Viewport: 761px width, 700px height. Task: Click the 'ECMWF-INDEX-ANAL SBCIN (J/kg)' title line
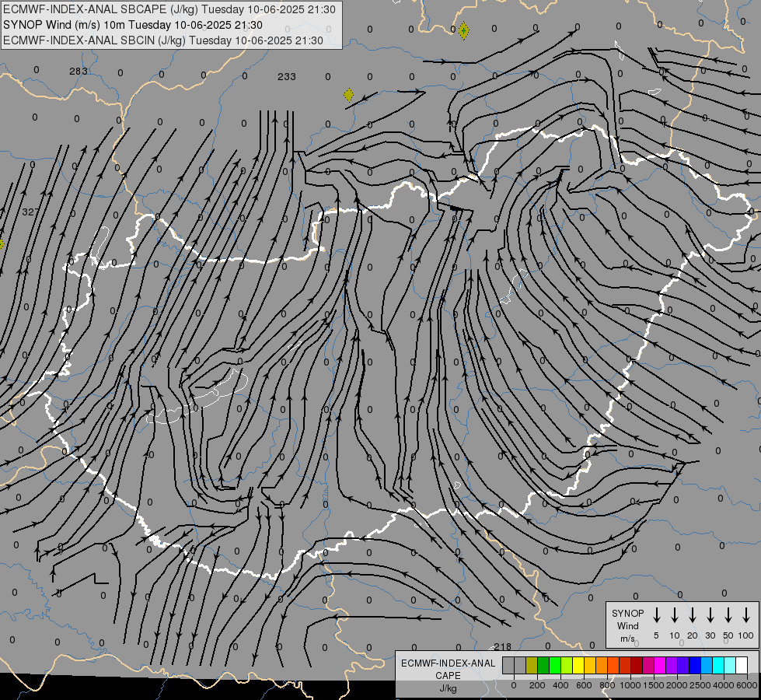(163, 40)
